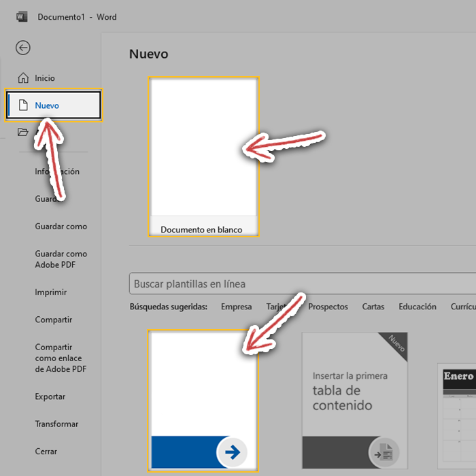Click the Nuevo page icon
476x476 pixels.
pyautogui.click(x=24, y=105)
